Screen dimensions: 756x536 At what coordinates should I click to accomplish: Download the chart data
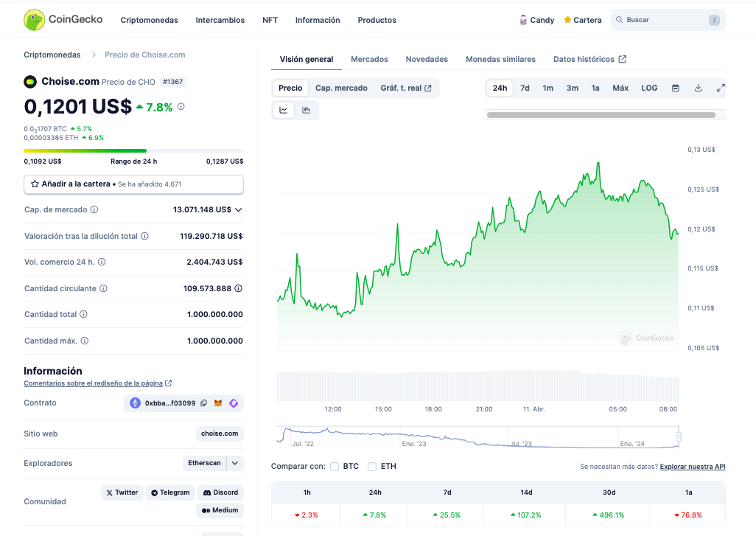coord(698,88)
